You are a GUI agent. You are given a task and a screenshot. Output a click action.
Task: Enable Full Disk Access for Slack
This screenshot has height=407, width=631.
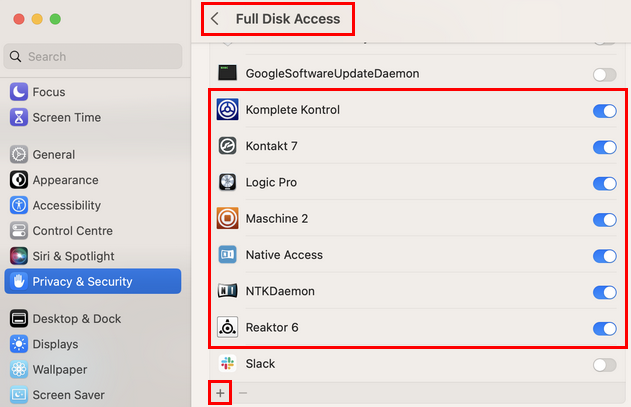604,365
